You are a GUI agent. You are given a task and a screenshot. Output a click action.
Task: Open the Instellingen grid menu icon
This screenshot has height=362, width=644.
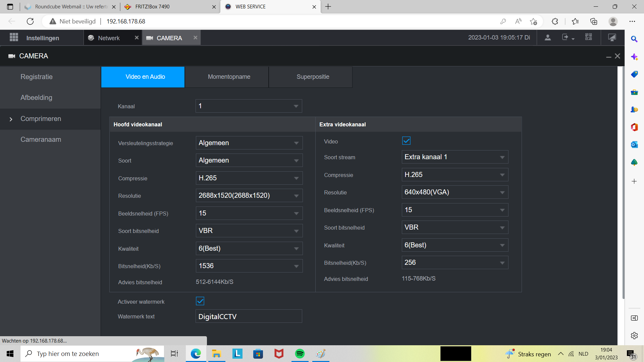point(14,38)
